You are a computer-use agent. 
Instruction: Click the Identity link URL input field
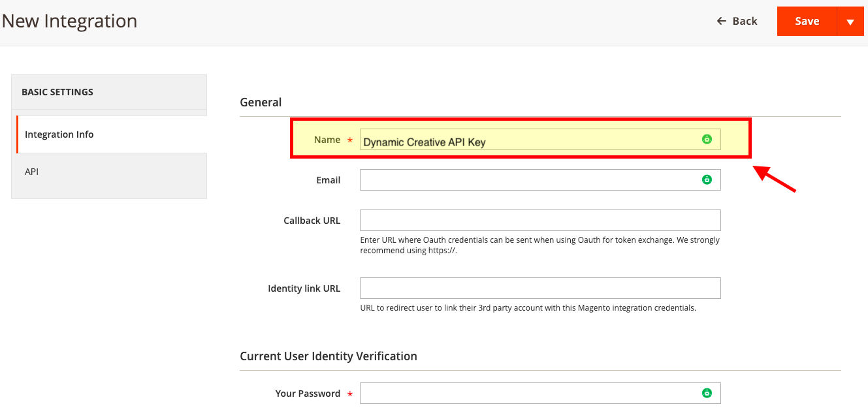tap(540, 288)
